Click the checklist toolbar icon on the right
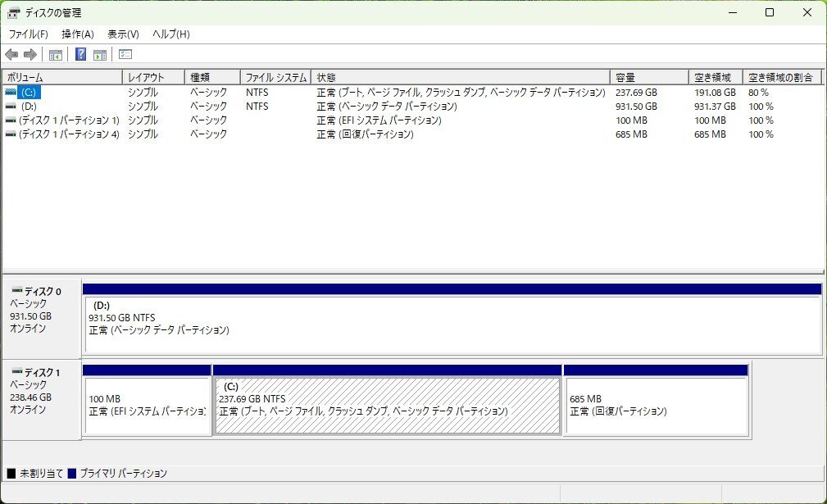The image size is (827, 504). pyautogui.click(x=125, y=54)
